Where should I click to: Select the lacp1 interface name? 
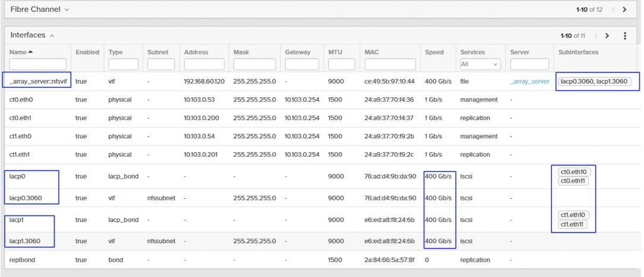tap(17, 220)
